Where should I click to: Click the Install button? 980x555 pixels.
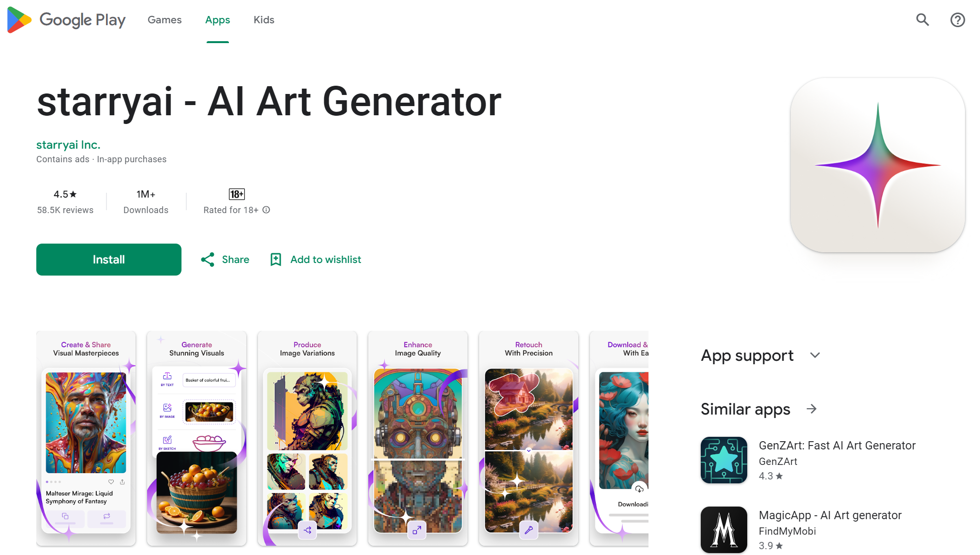click(109, 259)
